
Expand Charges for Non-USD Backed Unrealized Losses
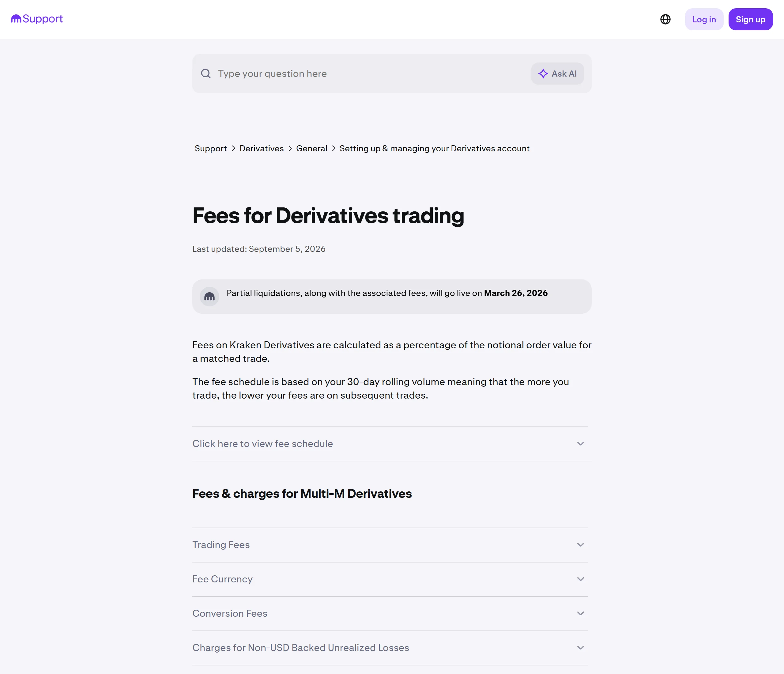click(390, 648)
